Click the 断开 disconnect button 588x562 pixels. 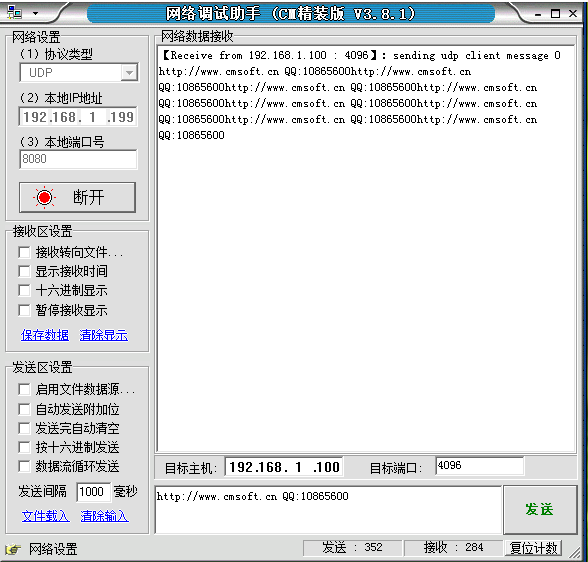(x=78, y=198)
